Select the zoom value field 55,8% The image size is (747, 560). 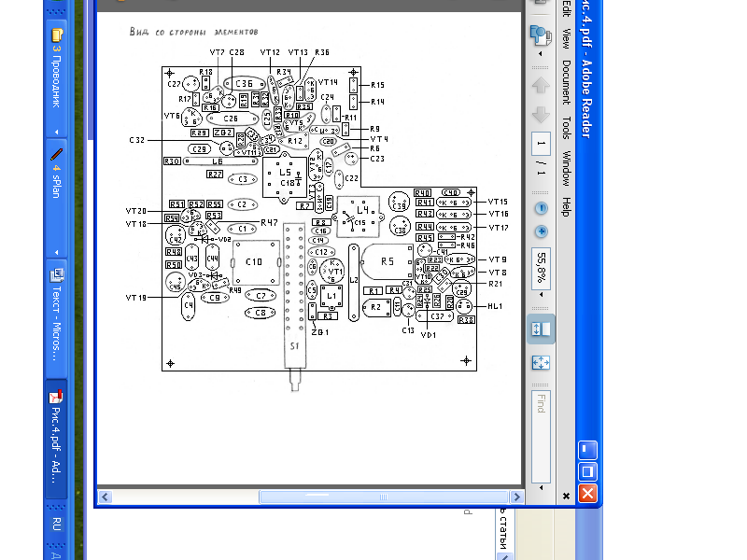click(x=541, y=269)
